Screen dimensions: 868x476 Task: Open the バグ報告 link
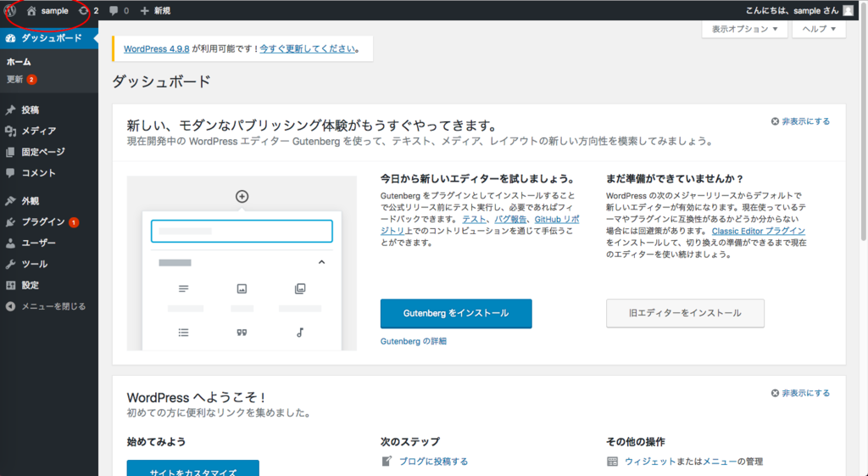click(510, 220)
